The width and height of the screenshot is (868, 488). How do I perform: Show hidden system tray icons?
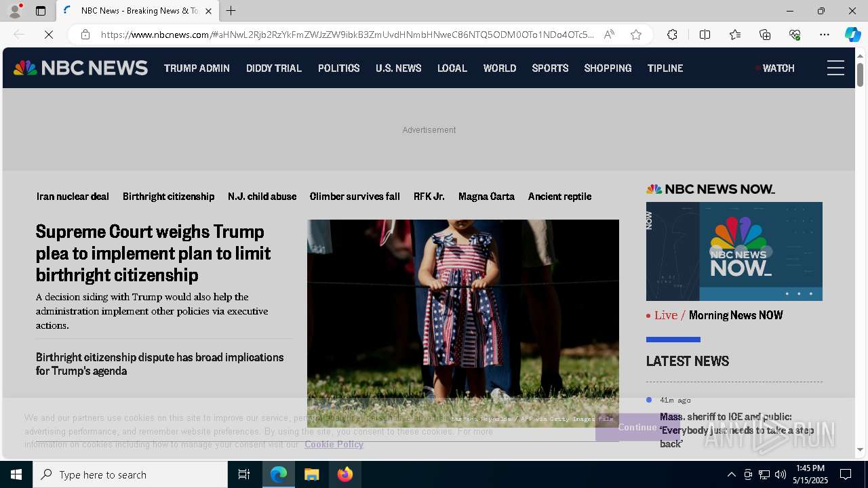tap(731, 474)
